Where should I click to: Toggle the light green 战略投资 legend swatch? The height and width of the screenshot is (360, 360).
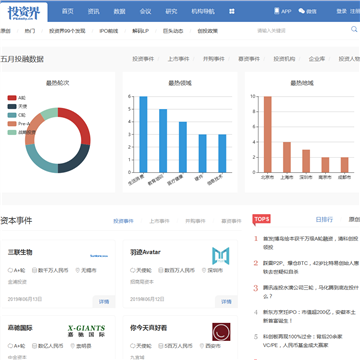tap(12, 132)
